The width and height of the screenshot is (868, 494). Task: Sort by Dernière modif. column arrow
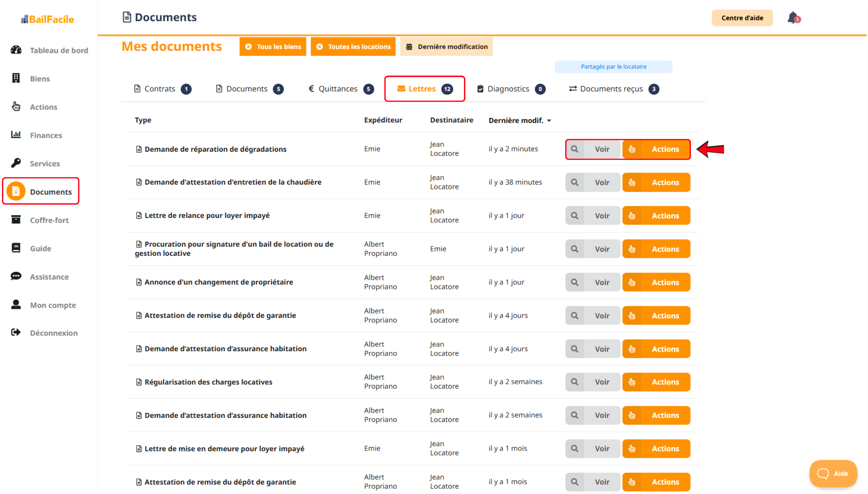pyautogui.click(x=549, y=121)
